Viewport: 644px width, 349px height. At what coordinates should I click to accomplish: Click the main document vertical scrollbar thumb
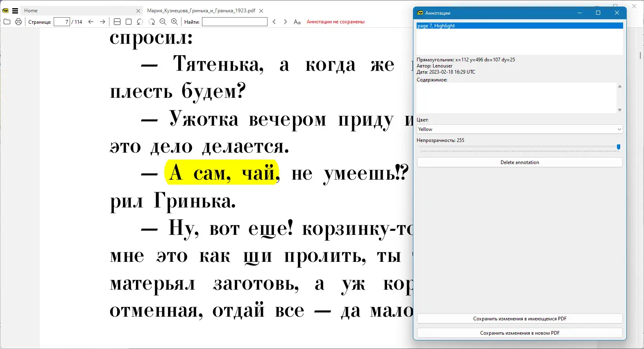[640, 55]
